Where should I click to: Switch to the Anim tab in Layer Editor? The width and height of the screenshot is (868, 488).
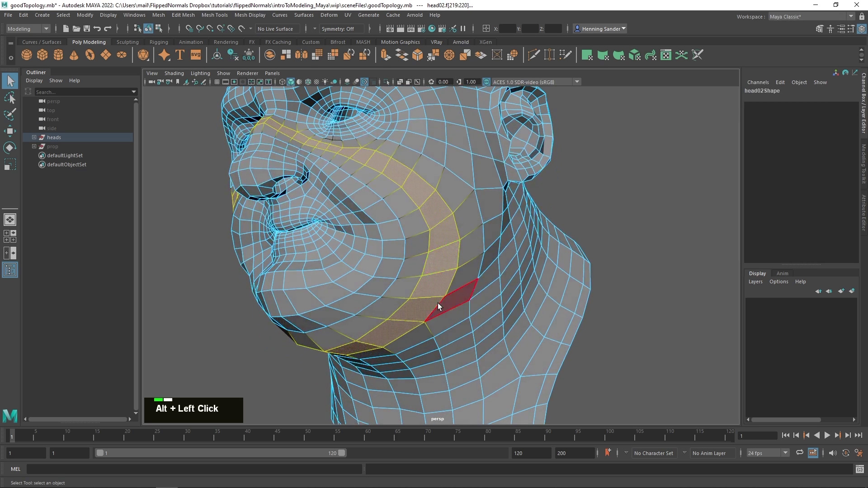782,273
